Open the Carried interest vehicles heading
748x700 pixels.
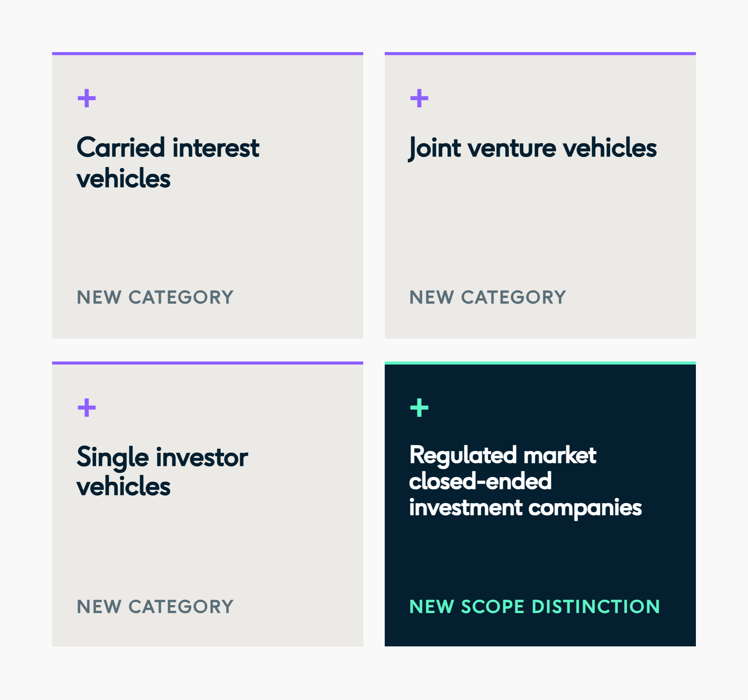168,163
